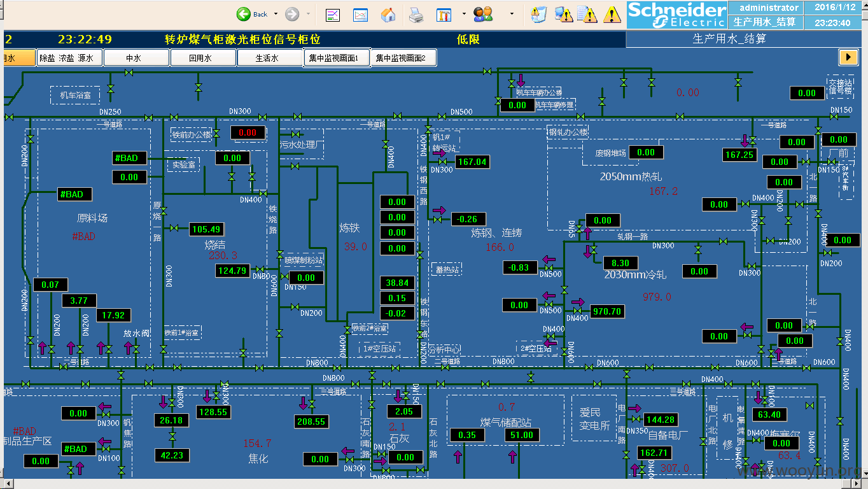Screen dimensions: 868x489
Task: Click the 23:23:40 clock field
Action: tap(834, 22)
